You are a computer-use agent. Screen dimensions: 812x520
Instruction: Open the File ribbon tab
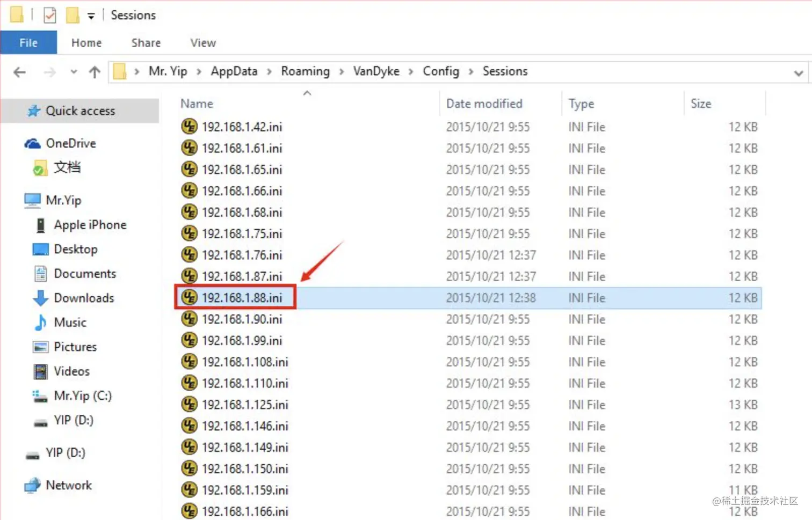coord(28,43)
